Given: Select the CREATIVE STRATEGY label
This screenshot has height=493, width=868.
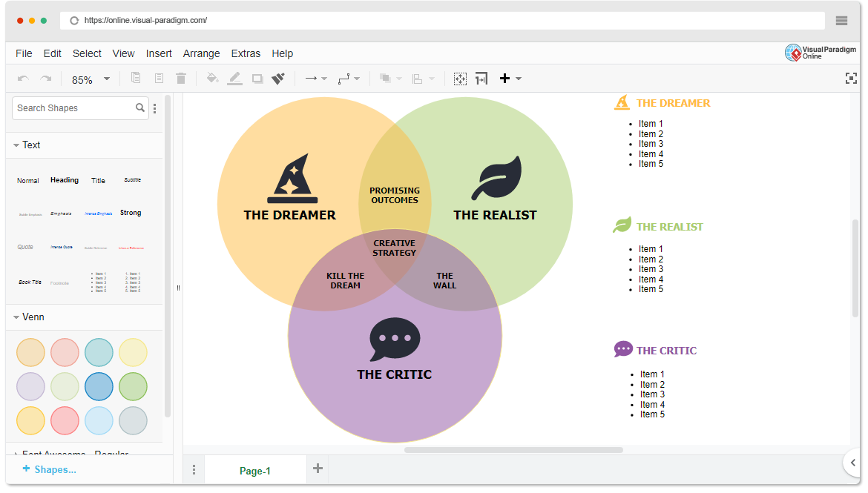Looking at the screenshot, I should [394, 248].
